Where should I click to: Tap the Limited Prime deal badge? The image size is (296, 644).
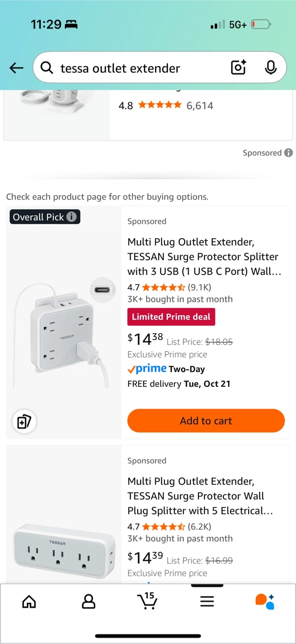tap(171, 317)
